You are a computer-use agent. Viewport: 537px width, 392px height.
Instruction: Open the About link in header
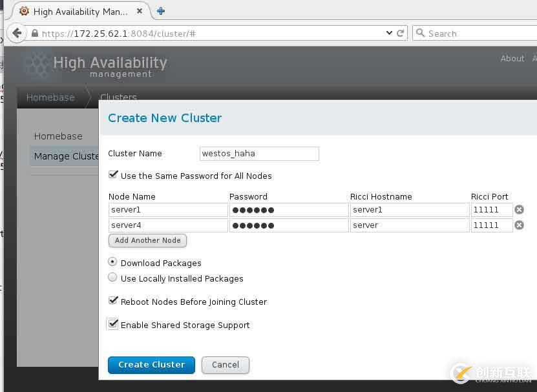coord(512,59)
